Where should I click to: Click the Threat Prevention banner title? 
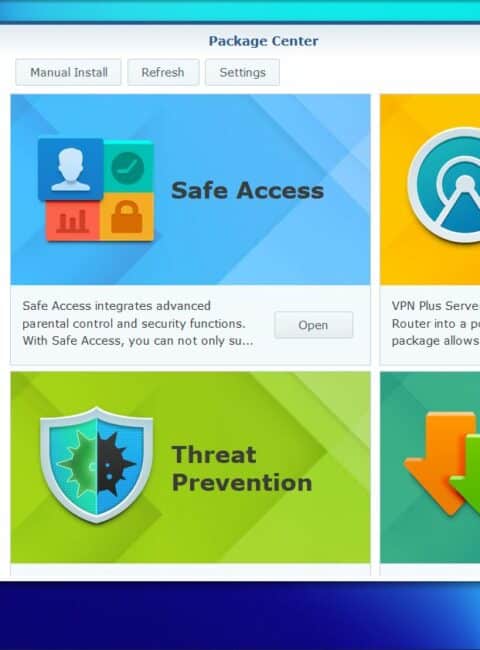click(242, 468)
